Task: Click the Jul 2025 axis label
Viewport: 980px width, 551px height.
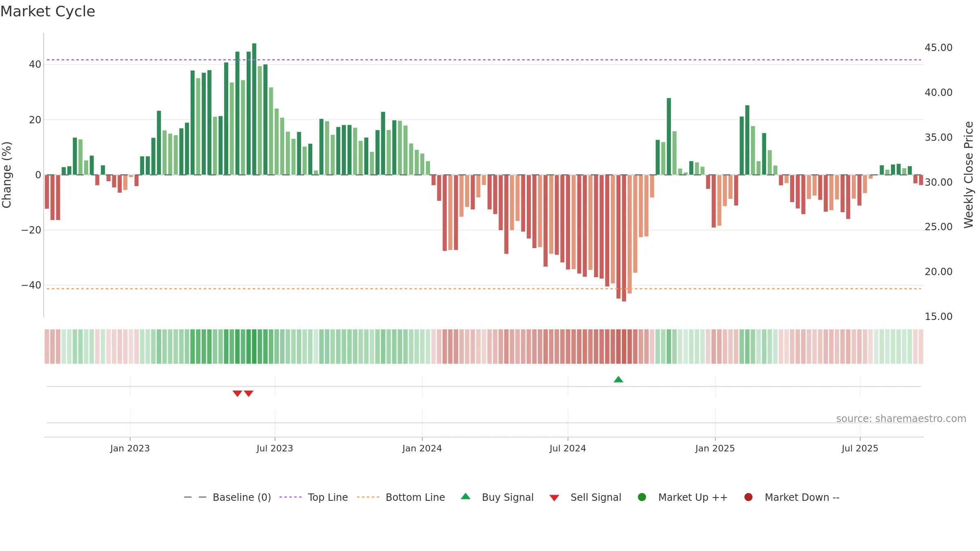Action: coord(860,448)
